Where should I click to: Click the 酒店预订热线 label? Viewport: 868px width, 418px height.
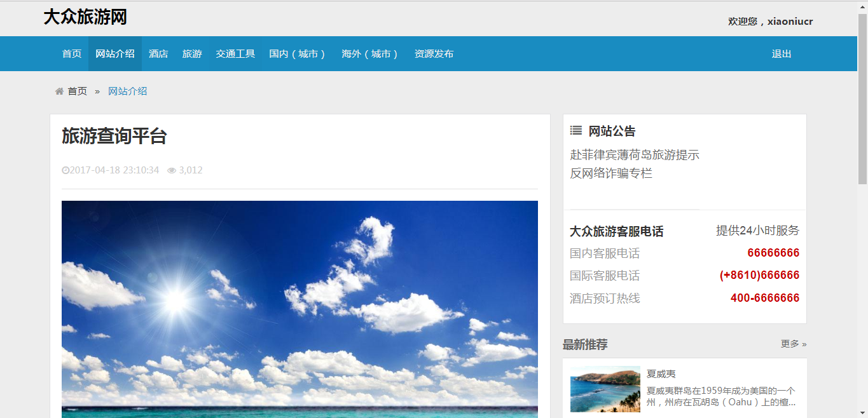coord(605,298)
